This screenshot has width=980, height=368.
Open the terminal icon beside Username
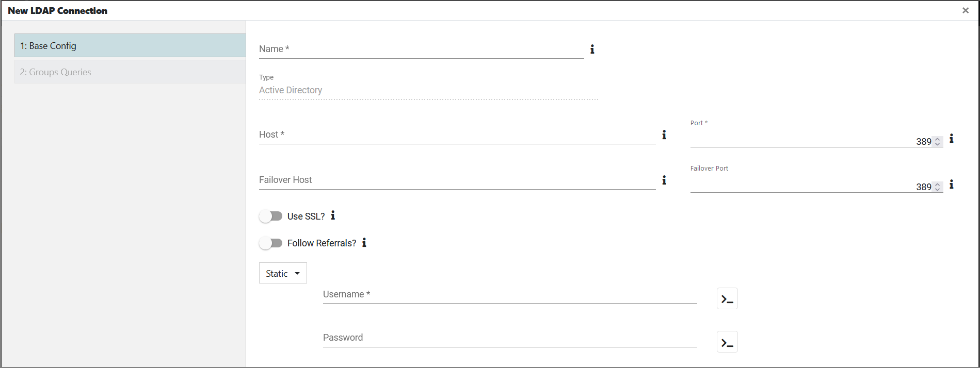click(727, 298)
